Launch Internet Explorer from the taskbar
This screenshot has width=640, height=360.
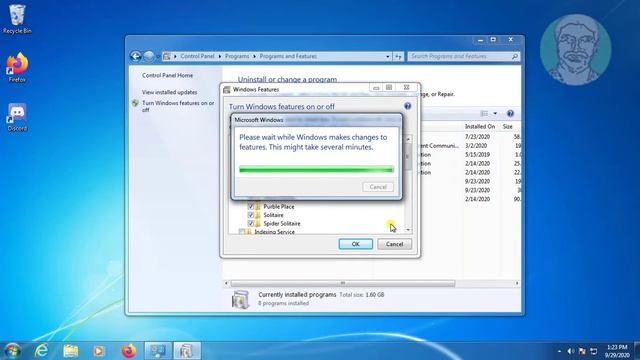(41, 351)
